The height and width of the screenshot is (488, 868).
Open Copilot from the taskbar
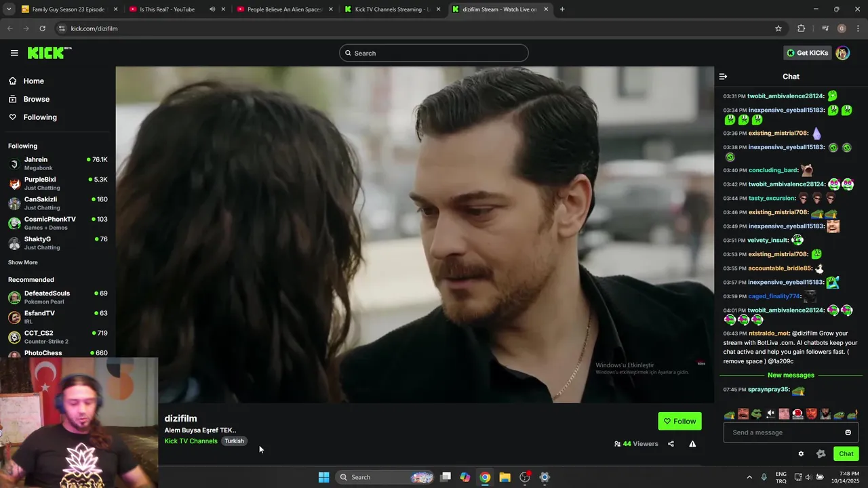coord(465,477)
